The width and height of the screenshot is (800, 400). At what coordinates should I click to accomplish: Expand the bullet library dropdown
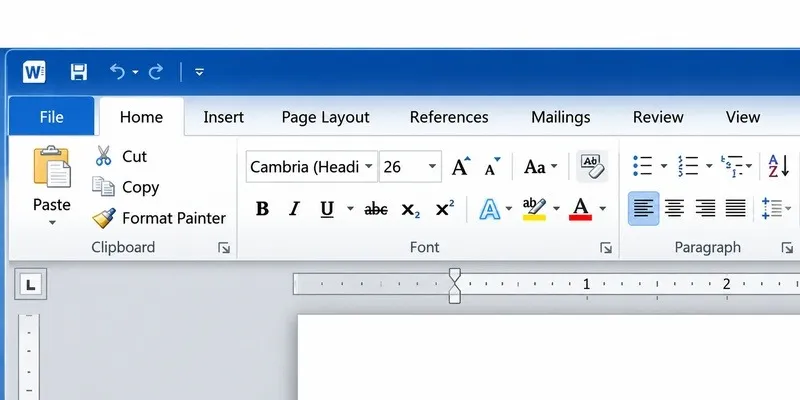[664, 166]
